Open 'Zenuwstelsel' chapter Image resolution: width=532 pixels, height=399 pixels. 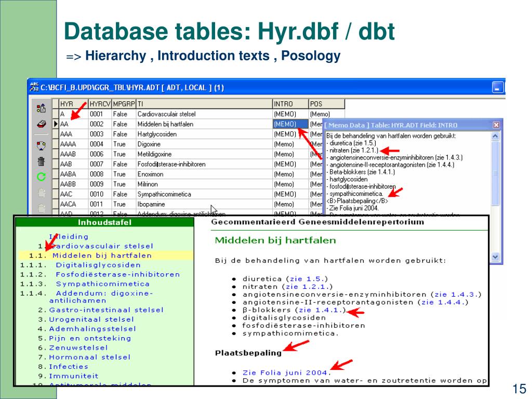pyautogui.click(x=78, y=348)
